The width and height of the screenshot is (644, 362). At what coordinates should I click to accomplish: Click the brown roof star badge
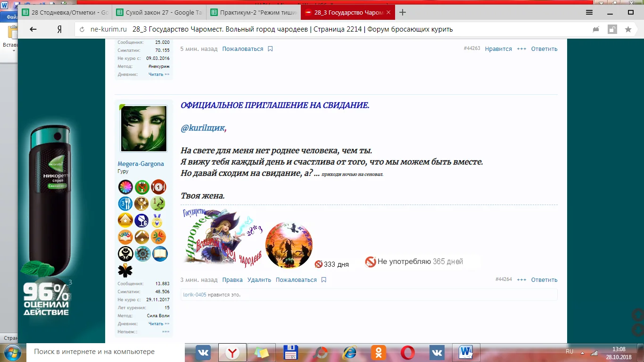point(142,237)
